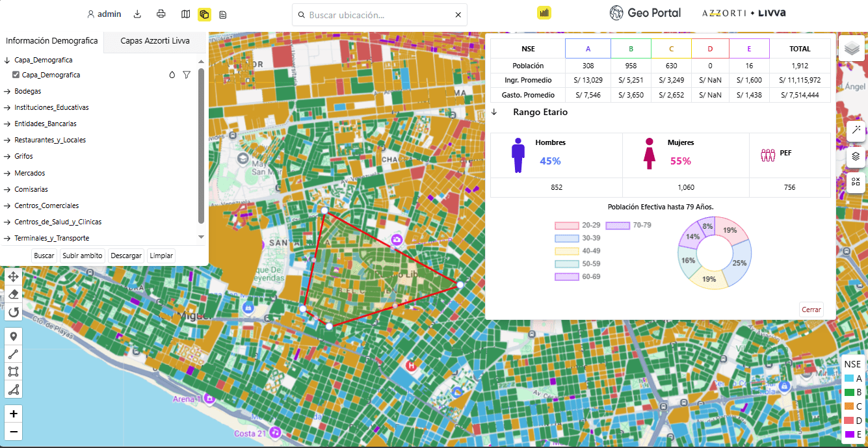Select the polygon drawing tool
This screenshot has height=448, width=868.
click(13, 371)
